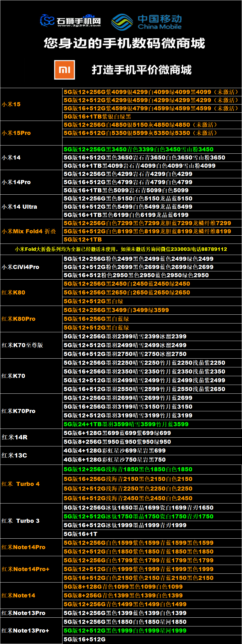Click the China Mobile logo
This screenshot has height=644, width=242.
147,22
